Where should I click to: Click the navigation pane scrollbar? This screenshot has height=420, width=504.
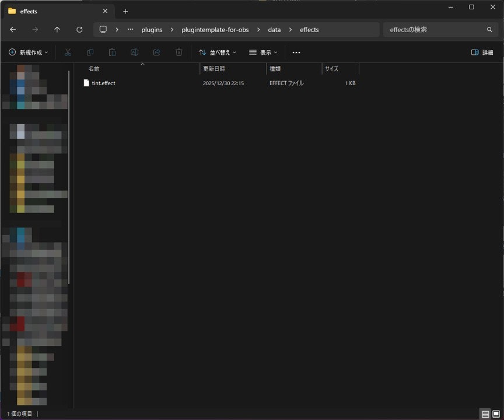[x=69, y=177]
